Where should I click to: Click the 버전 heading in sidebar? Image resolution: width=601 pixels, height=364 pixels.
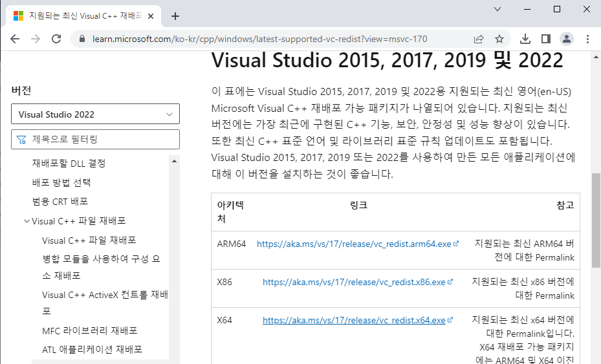coord(21,91)
